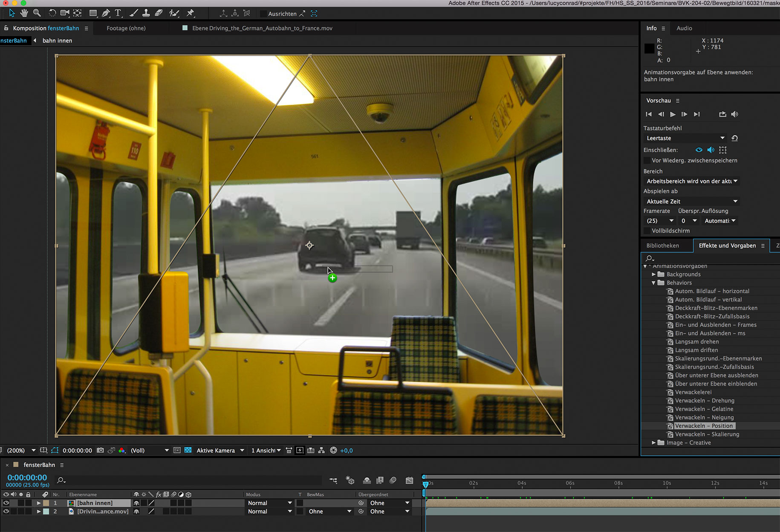The image size is (780, 532).
Task: Select the Puppet Pin tool
Action: [191, 13]
